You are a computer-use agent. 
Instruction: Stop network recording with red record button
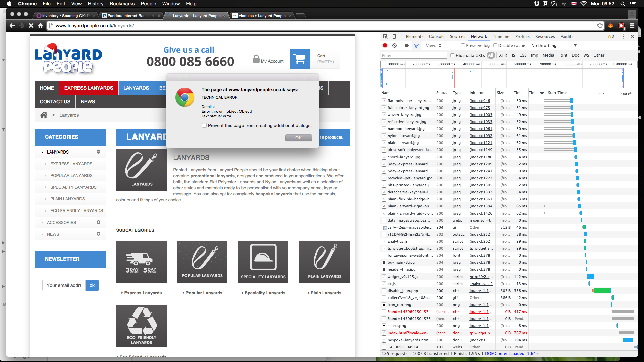tap(385, 45)
